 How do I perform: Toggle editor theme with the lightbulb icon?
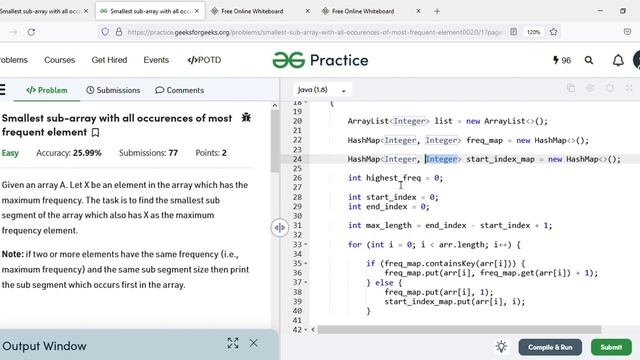pyautogui.click(x=501, y=347)
